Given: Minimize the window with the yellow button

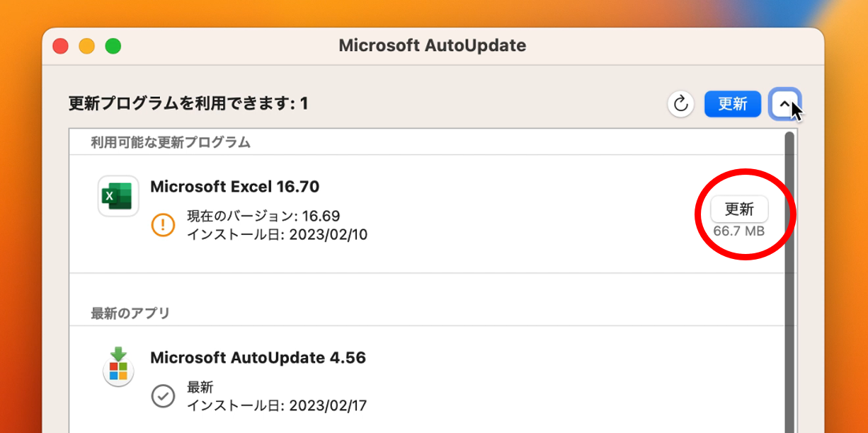Looking at the screenshot, I should [x=86, y=46].
